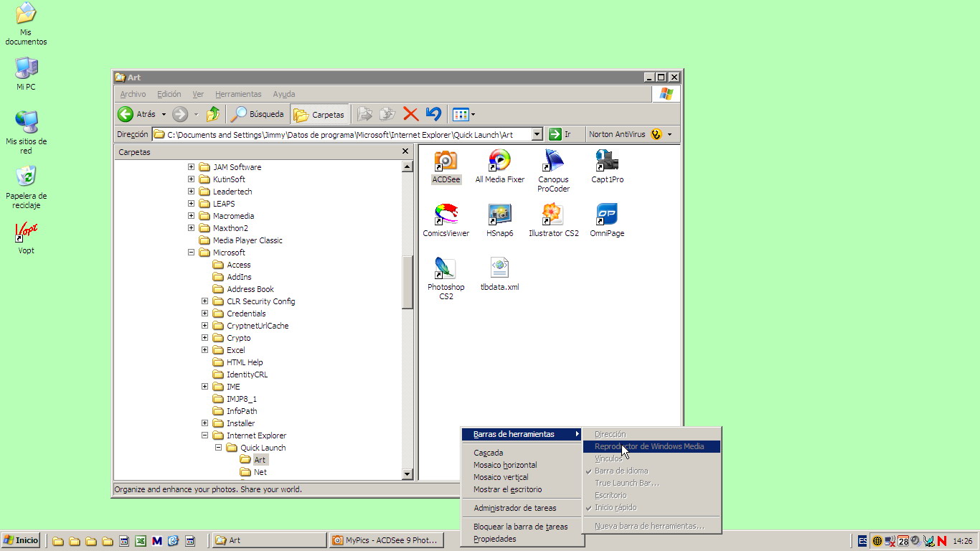Click the red Delete X toolbar icon
Viewport: 980px width, 551px height.
pos(410,114)
